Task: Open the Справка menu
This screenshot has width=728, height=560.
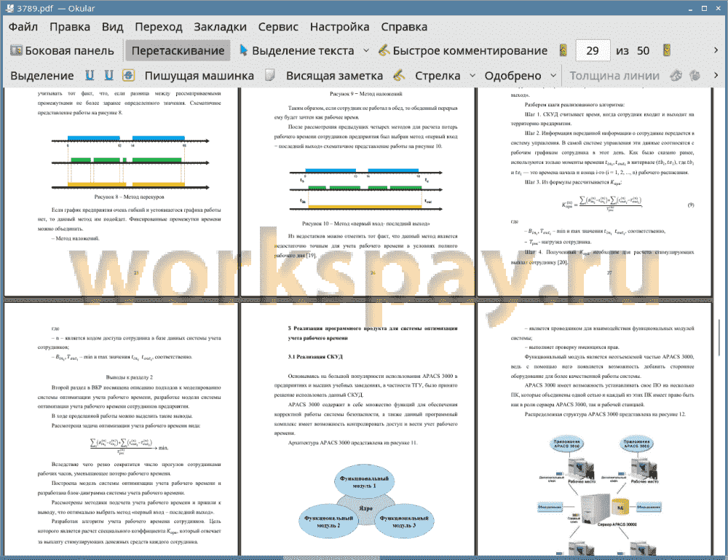Action: point(404,27)
